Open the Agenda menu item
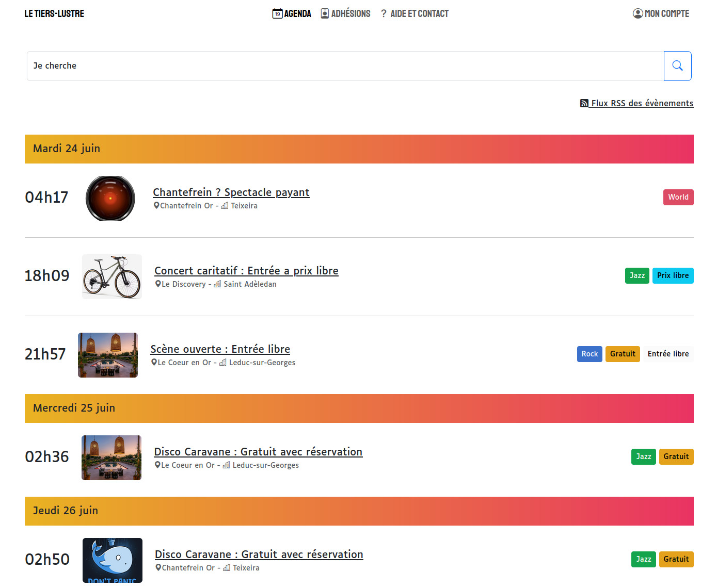This screenshot has height=588, width=717. 292,14
